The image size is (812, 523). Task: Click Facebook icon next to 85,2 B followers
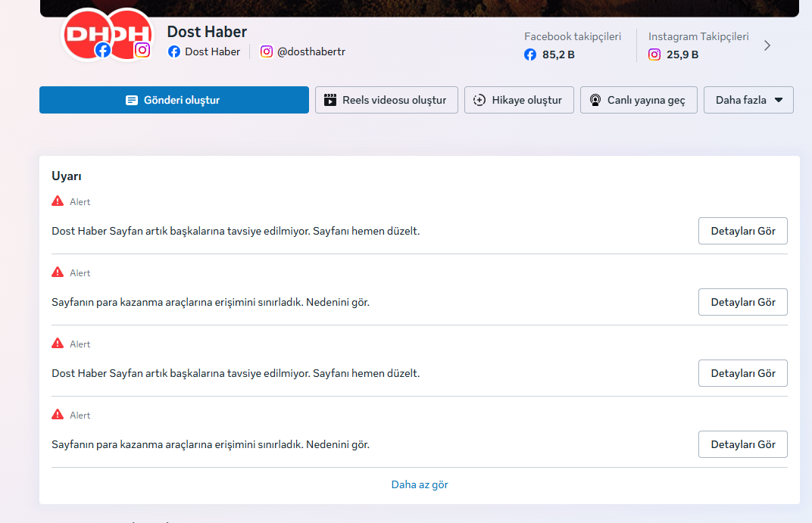coord(529,54)
